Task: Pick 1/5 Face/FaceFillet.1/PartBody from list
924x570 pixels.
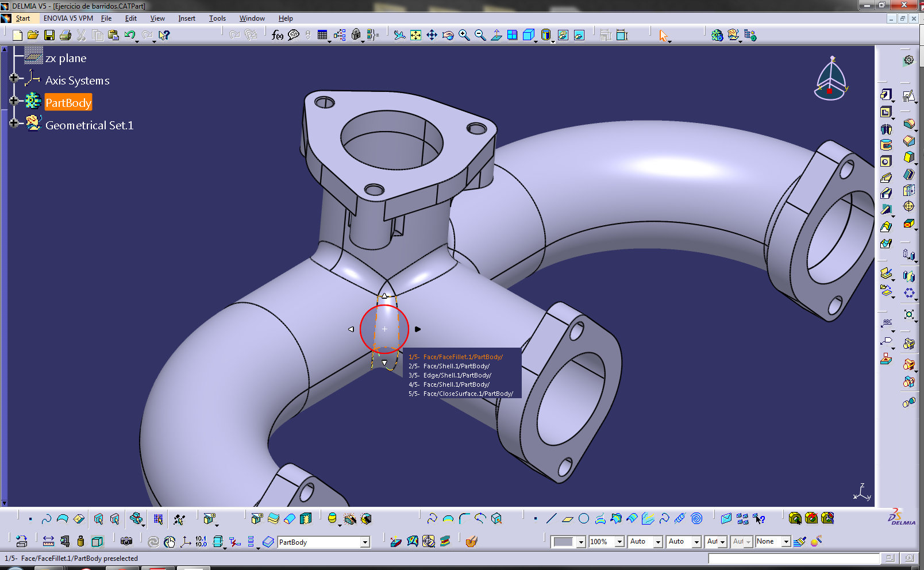Action: point(456,357)
